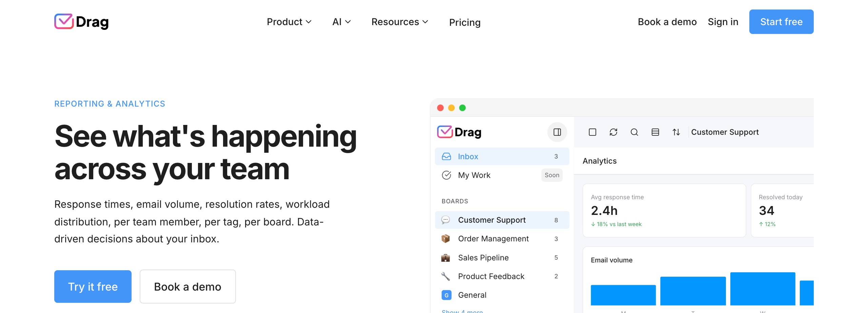Click Book a demo in the header
The height and width of the screenshot is (313, 868).
[x=667, y=22]
